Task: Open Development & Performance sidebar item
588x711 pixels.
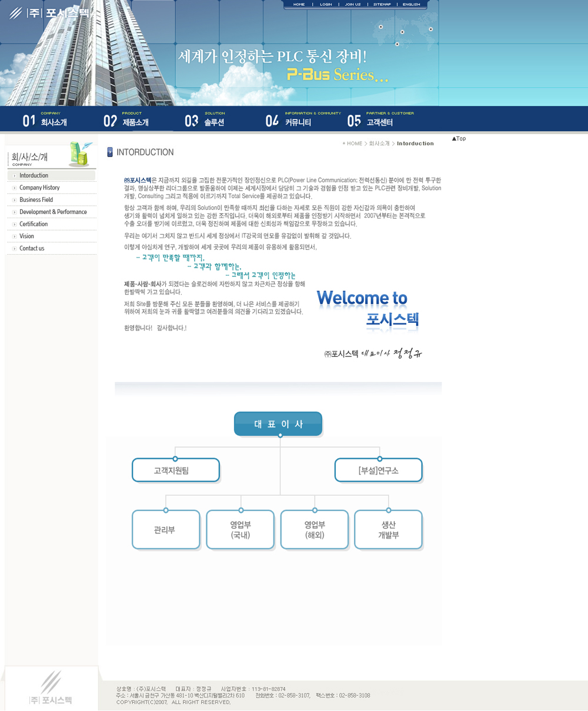Action: pos(53,212)
